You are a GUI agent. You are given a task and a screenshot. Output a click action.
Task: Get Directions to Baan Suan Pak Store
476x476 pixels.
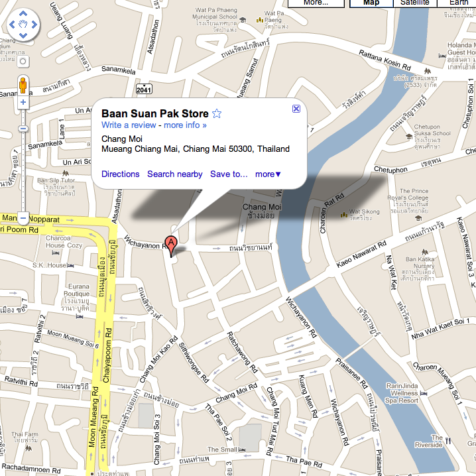pos(120,174)
